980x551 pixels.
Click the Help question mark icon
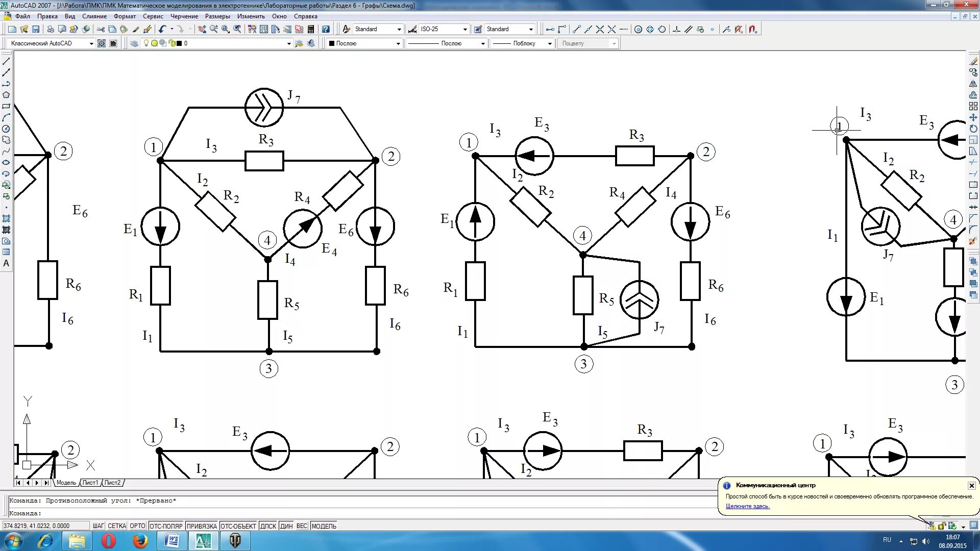[326, 30]
